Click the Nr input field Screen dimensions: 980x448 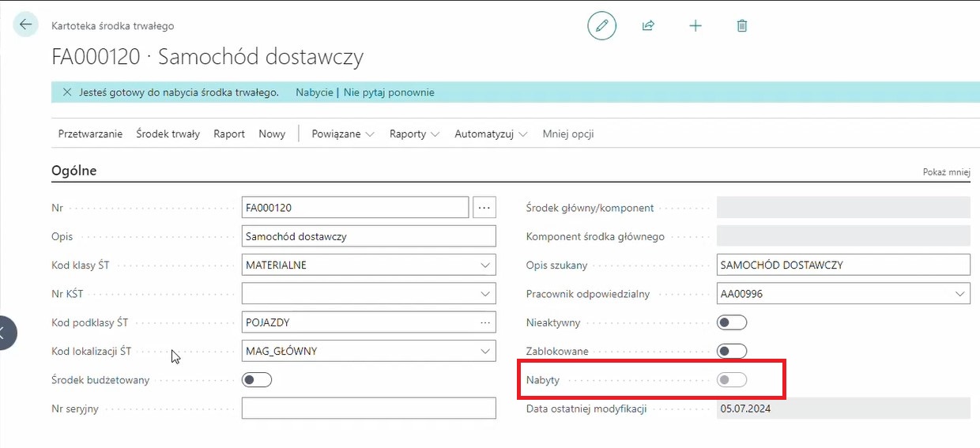pyautogui.click(x=356, y=208)
